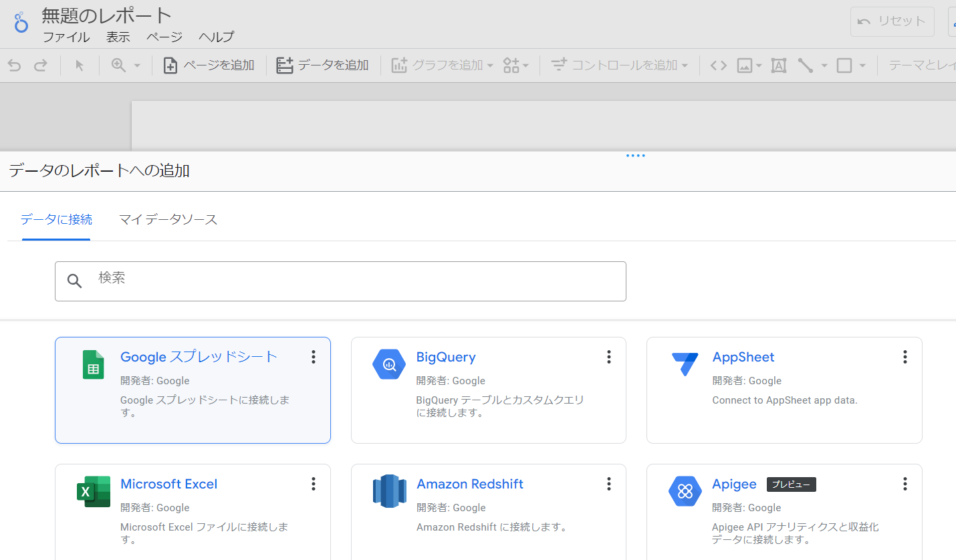The height and width of the screenshot is (560, 956).
Task: Click the zoom magnifier icon
Action: point(118,65)
